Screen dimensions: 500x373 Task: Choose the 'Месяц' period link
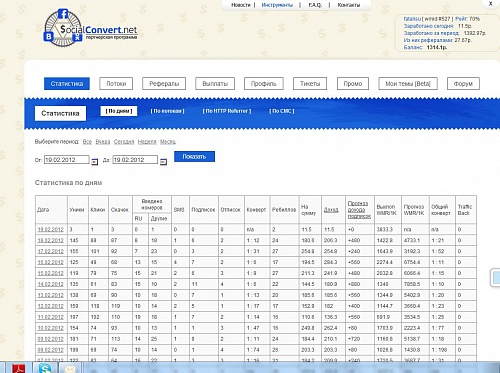[168, 142]
